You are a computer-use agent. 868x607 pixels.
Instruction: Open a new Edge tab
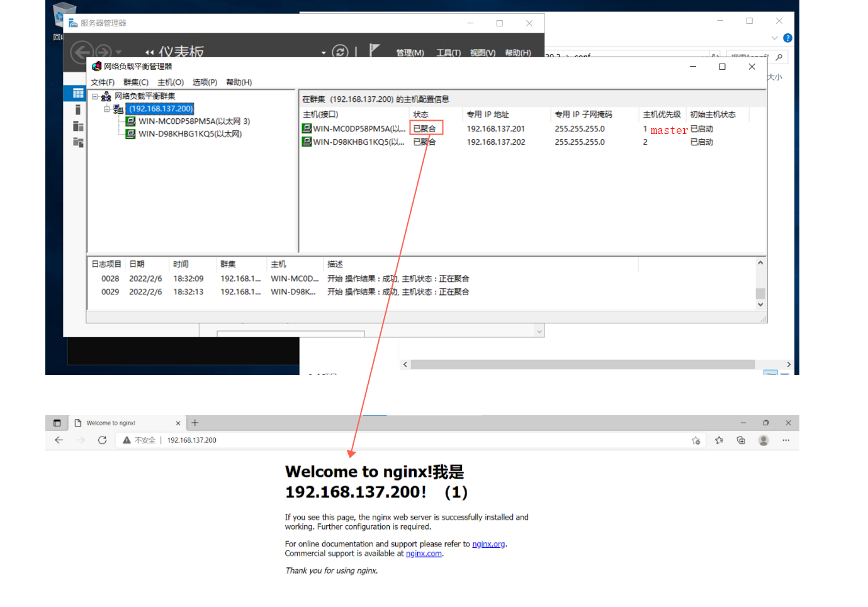[x=195, y=423]
